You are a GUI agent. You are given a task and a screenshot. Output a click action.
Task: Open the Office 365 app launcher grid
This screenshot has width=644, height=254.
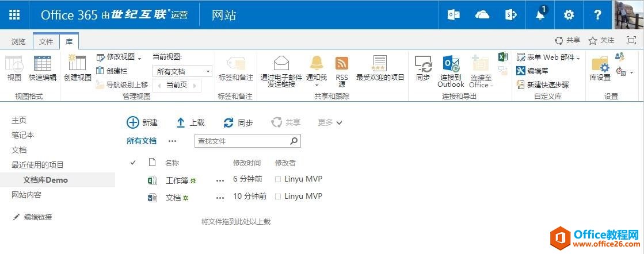pyautogui.click(x=14, y=15)
